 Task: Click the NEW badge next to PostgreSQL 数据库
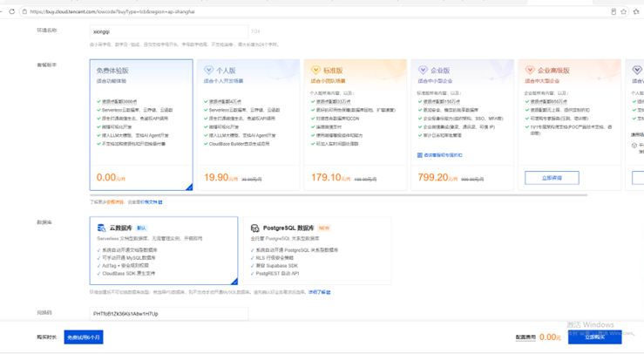pyautogui.click(x=324, y=228)
